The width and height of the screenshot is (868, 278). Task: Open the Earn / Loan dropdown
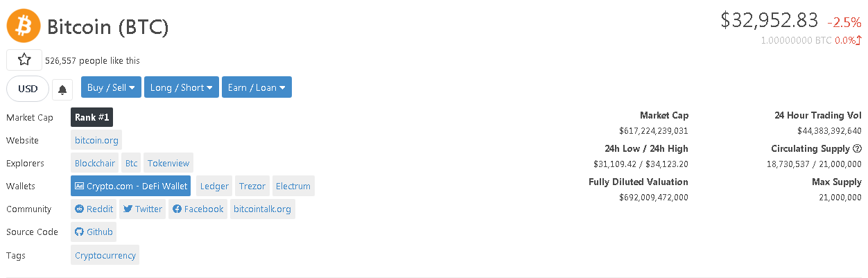257,87
